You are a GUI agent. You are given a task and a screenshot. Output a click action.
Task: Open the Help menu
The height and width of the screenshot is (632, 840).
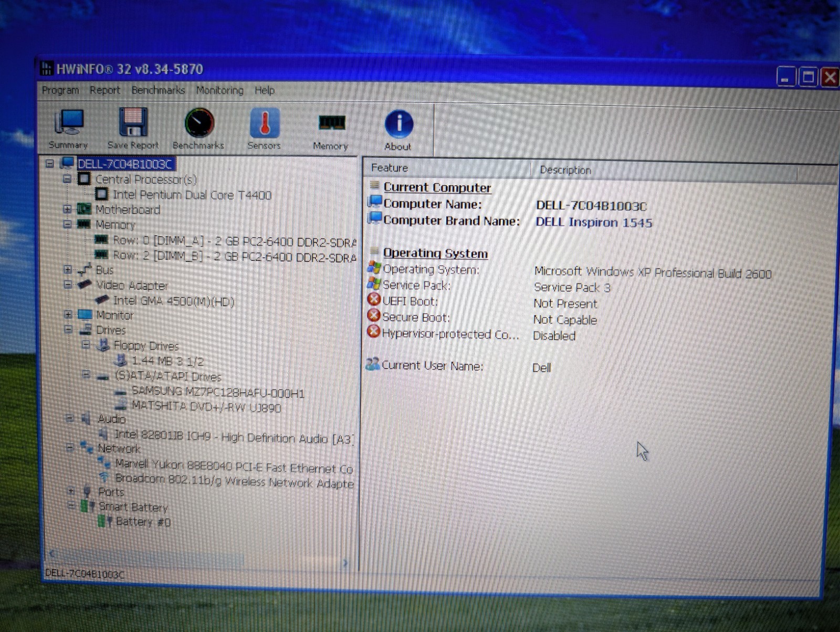265,90
